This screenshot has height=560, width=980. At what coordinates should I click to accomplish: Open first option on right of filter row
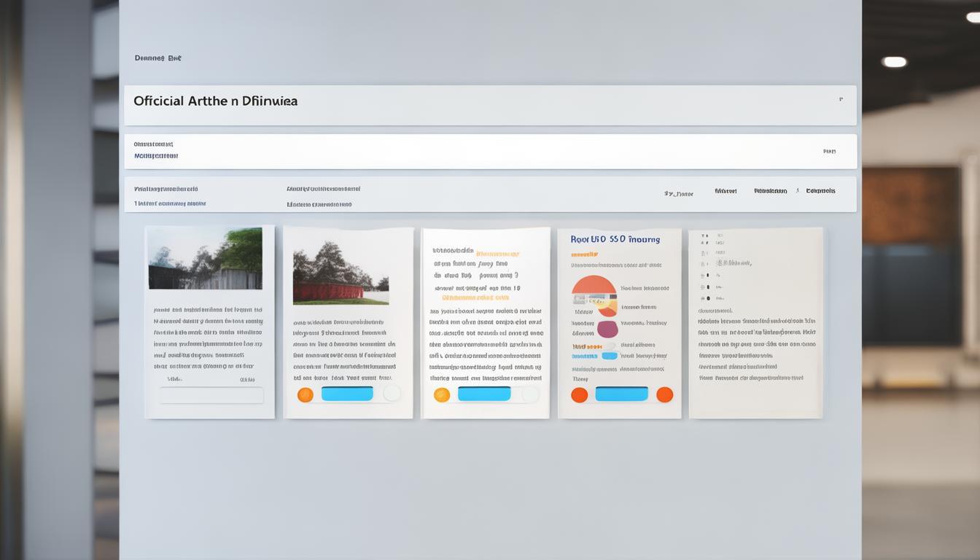pyautogui.click(x=678, y=194)
